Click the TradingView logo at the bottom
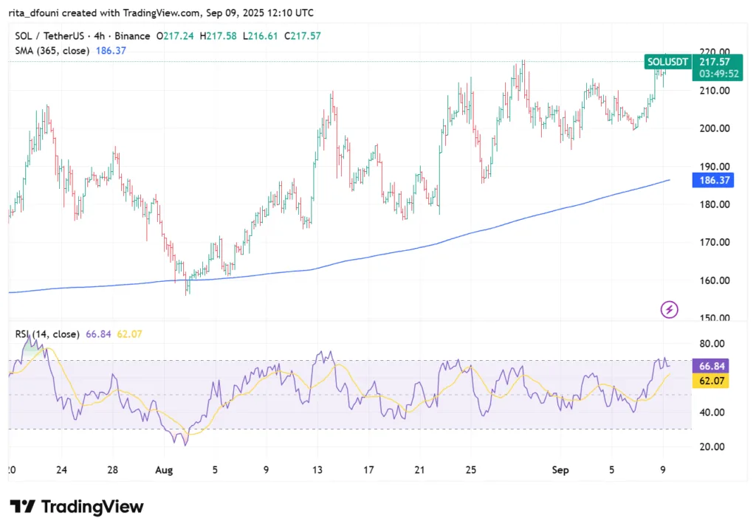The width and height of the screenshot is (756, 532). click(77, 507)
